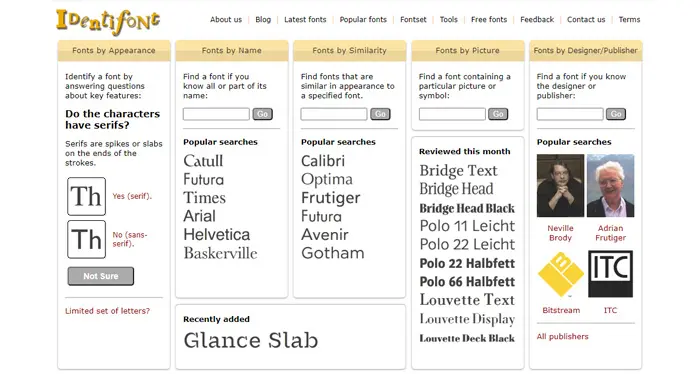The image size is (700, 374).
Task: Select Adrian Frutiger's portrait
Action: [x=610, y=186]
